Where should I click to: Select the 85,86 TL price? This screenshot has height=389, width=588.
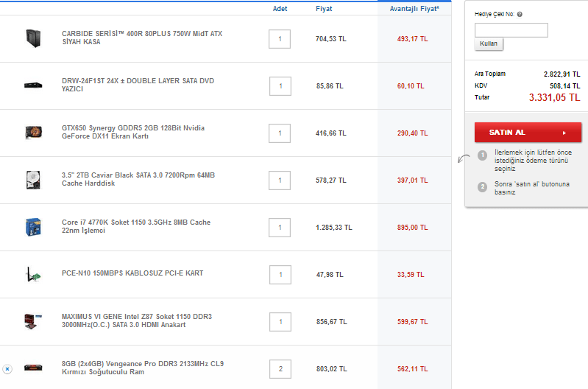click(x=330, y=86)
